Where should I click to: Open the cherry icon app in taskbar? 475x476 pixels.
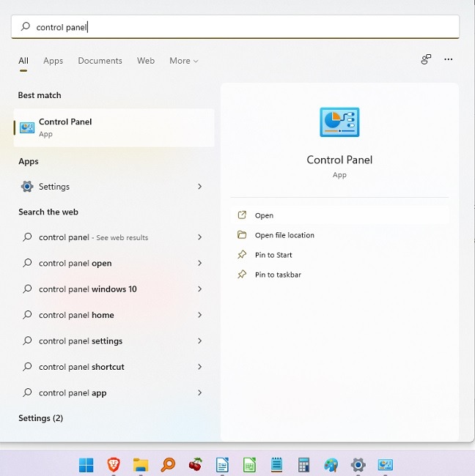pyautogui.click(x=195, y=465)
